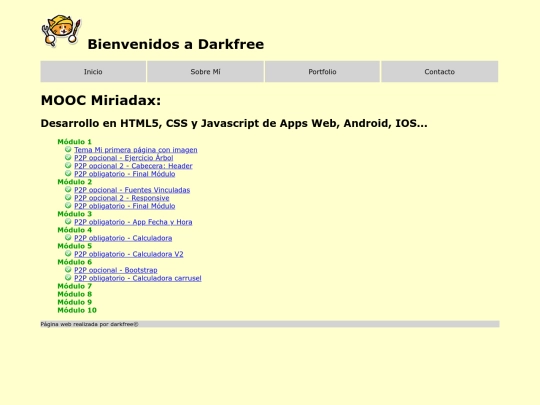This screenshot has width=540, height=405.
Task: Open P2P obligatorio - Calculadora V2 link
Action: click(129, 254)
